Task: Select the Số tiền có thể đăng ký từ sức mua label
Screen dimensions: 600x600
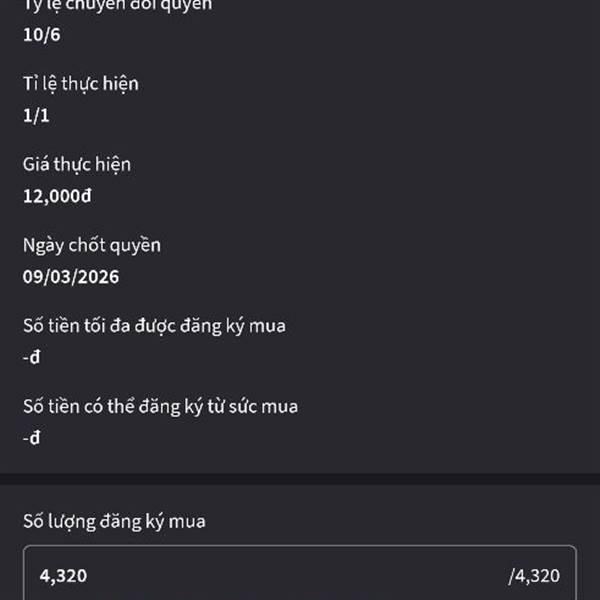Action: click(x=160, y=406)
